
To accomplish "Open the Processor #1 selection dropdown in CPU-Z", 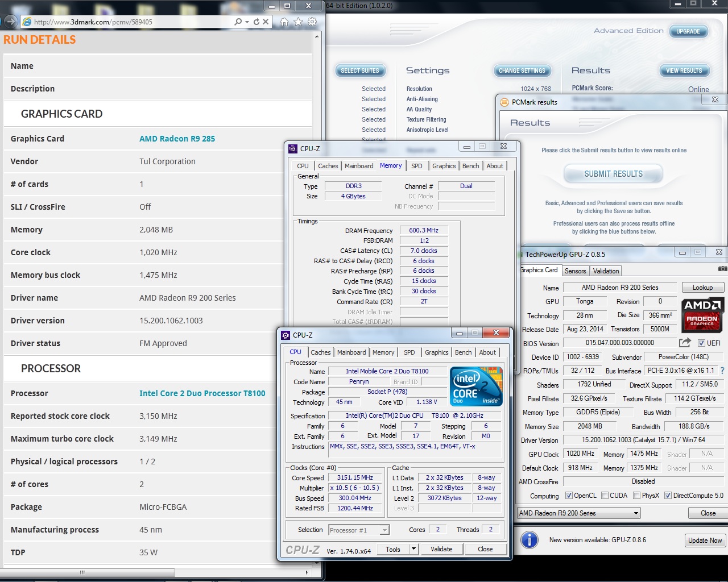I will click(x=359, y=530).
